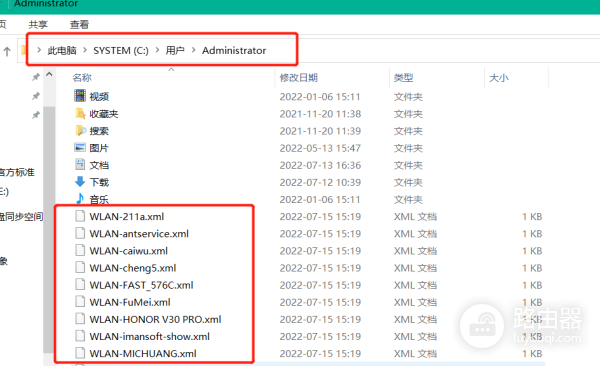Viewport: 600px width, 366px height.
Task: Select WLAN-antservice.xml file icon
Action: 80,233
